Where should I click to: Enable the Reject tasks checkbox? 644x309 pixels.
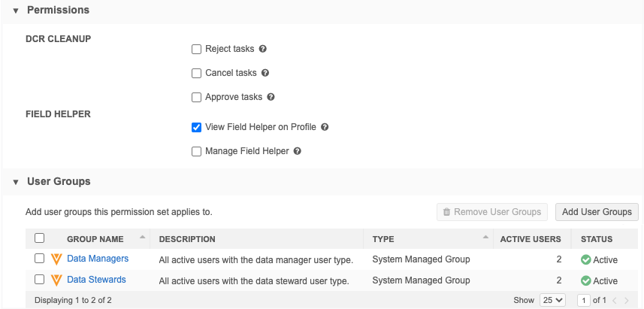[197, 49]
